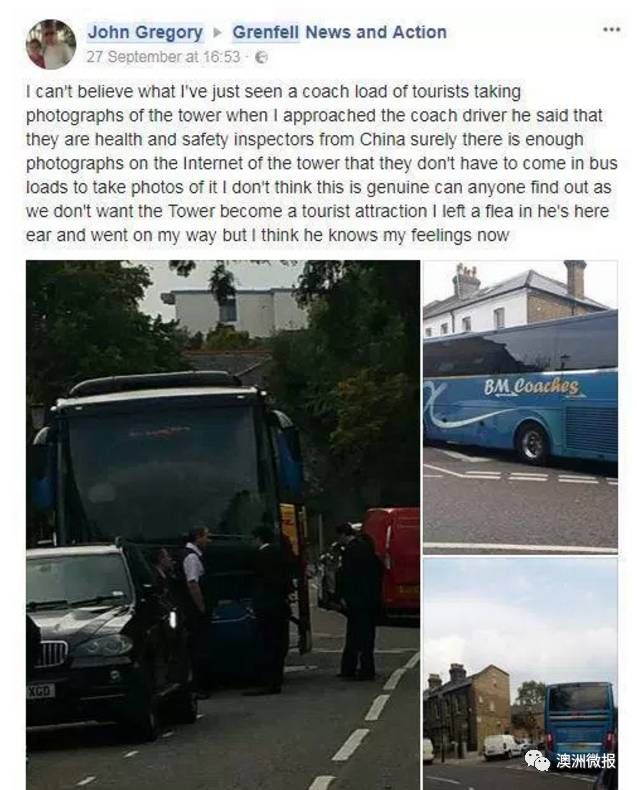Click the WeChat logo watermark
The image size is (637, 790).
click(x=537, y=760)
